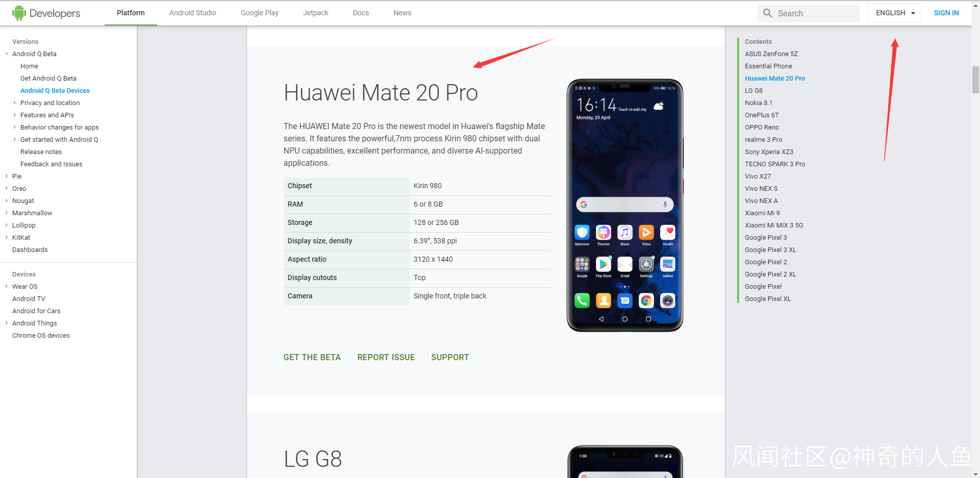The width and height of the screenshot is (980, 478).
Task: Switch to the Android Studio tab
Action: pos(192,13)
